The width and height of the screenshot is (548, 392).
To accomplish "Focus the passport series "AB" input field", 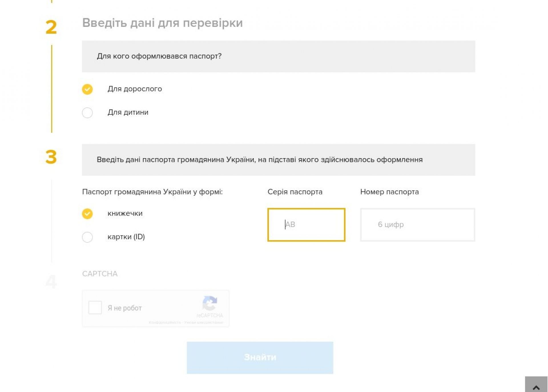I will [306, 225].
